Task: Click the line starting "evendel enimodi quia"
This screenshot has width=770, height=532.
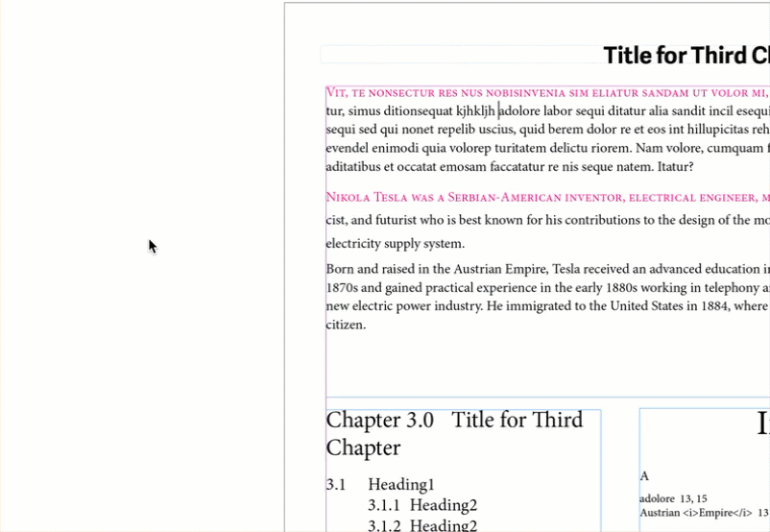Action: tap(547, 148)
